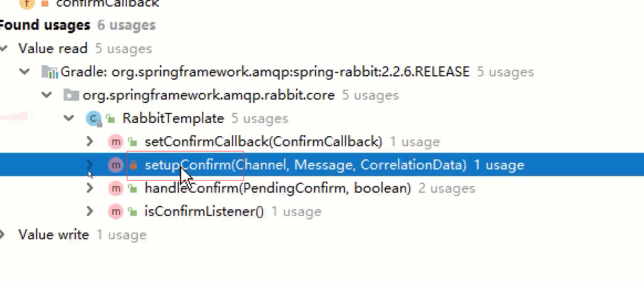The image size is (644, 283).
Task: Collapse the org.springframework.amqp.rabbit.core package
Action: 47,95
